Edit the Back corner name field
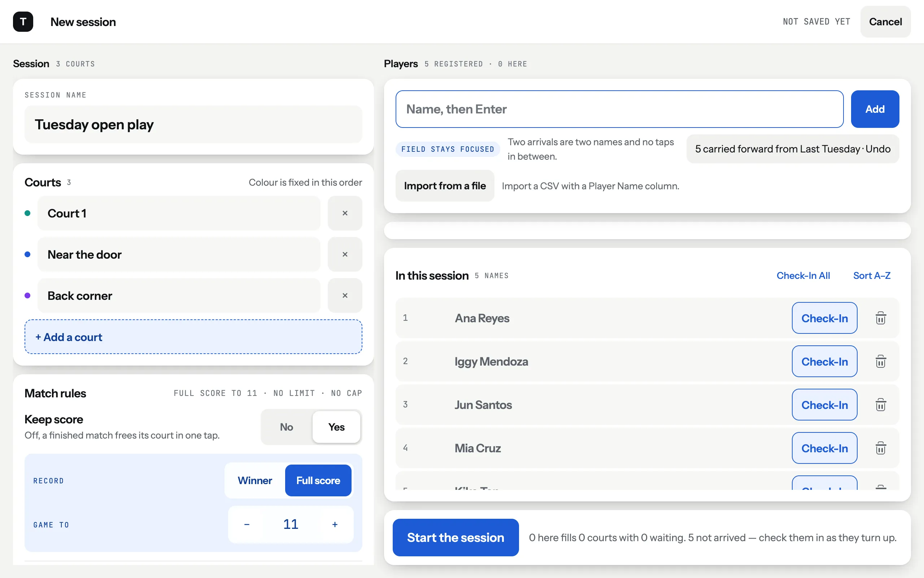 coord(179,296)
